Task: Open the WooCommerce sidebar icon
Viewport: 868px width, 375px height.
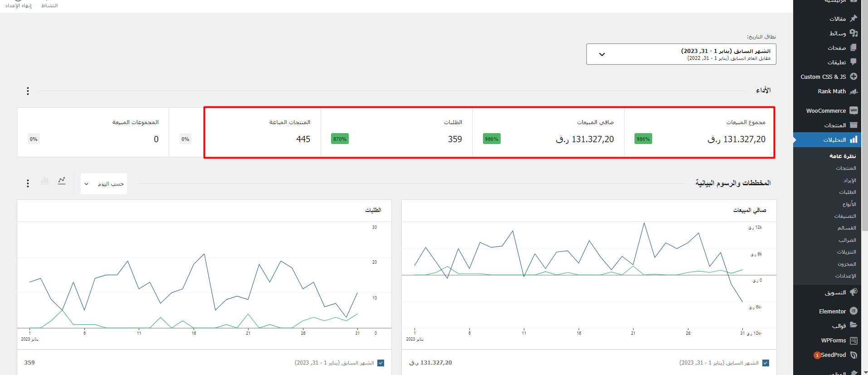Action: click(x=853, y=111)
